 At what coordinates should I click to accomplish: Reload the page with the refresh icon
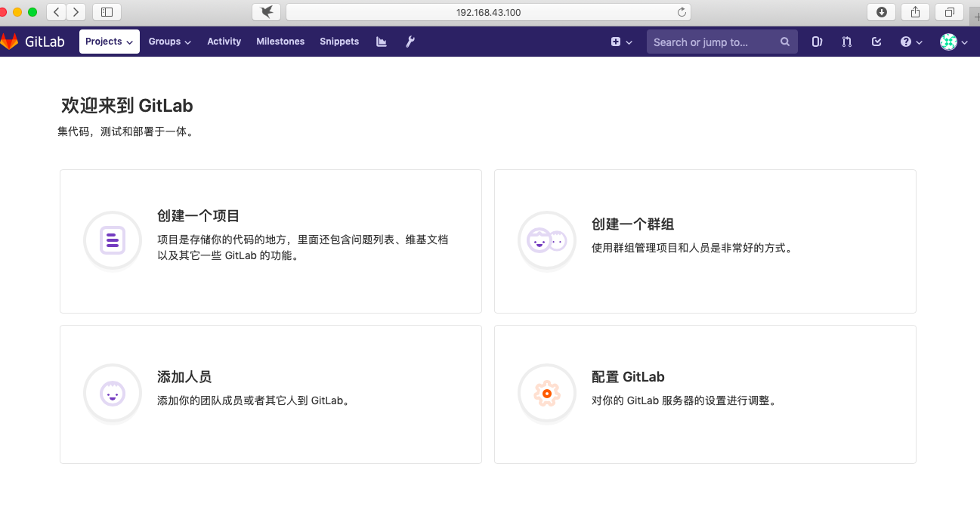[682, 12]
